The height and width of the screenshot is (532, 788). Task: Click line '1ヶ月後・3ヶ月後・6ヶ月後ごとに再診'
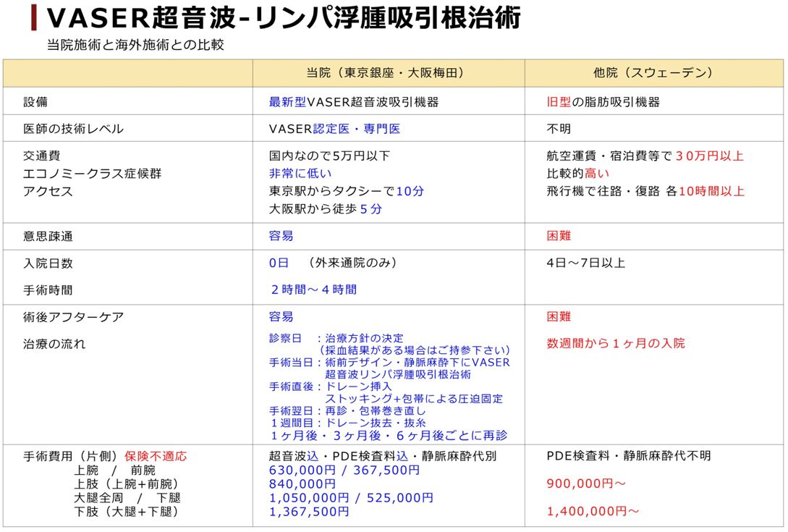389,436
